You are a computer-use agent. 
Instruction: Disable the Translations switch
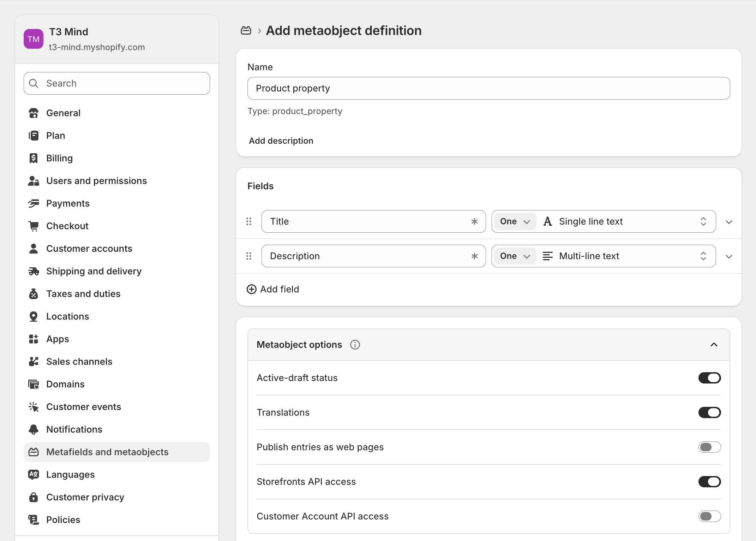pos(710,412)
